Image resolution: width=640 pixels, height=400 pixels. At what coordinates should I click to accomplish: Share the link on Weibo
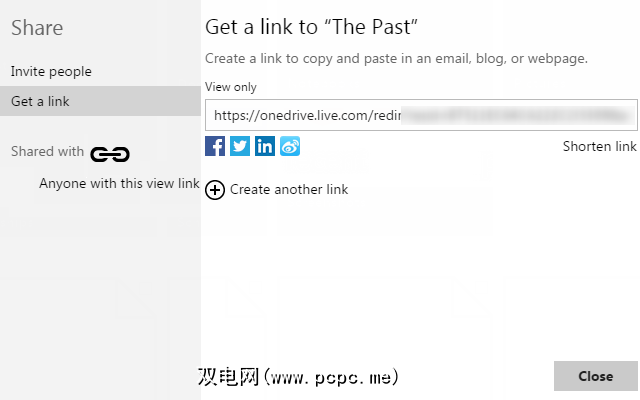coord(290,147)
